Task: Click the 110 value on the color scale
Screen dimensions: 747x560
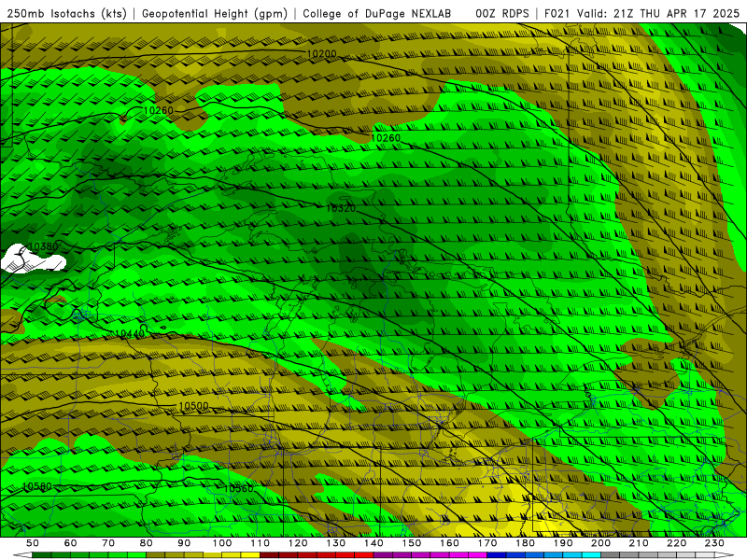Action: point(261,543)
